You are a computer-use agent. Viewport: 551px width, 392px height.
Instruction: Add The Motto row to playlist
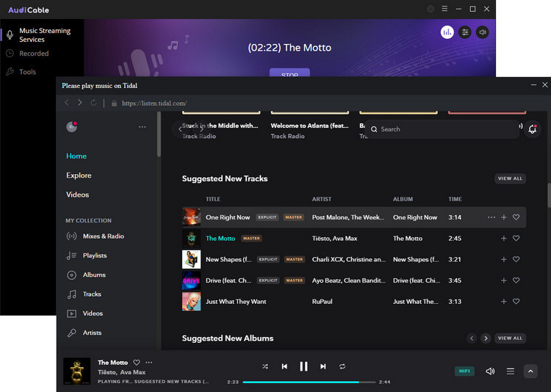point(503,239)
